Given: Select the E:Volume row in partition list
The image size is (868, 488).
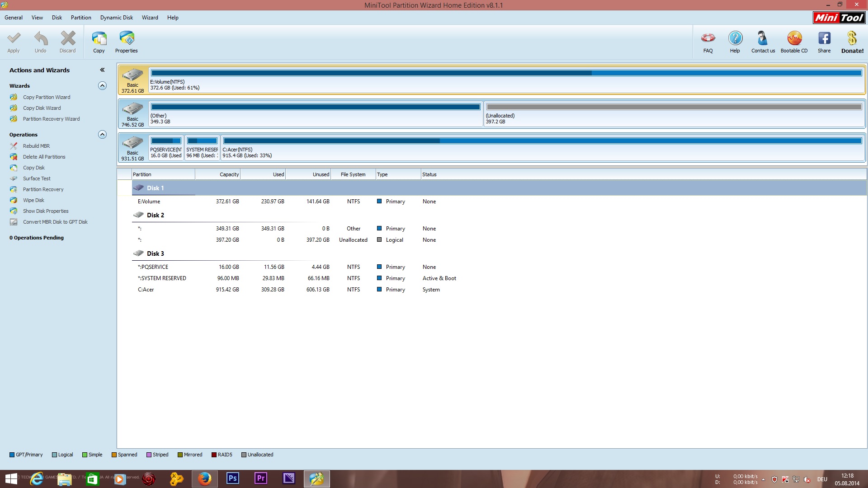Looking at the screenshot, I should pyautogui.click(x=149, y=202).
